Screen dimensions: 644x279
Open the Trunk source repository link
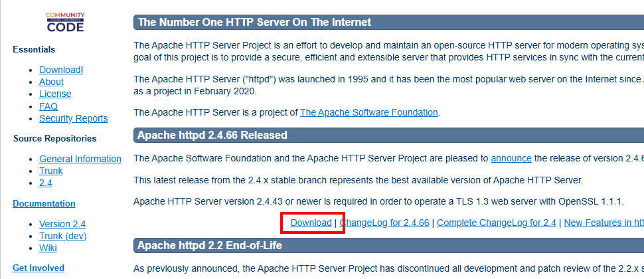51,171
